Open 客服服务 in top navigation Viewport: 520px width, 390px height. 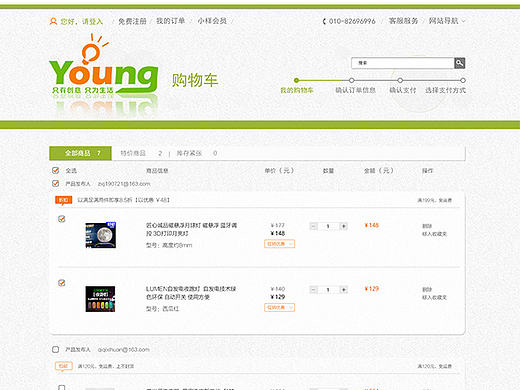click(403, 21)
